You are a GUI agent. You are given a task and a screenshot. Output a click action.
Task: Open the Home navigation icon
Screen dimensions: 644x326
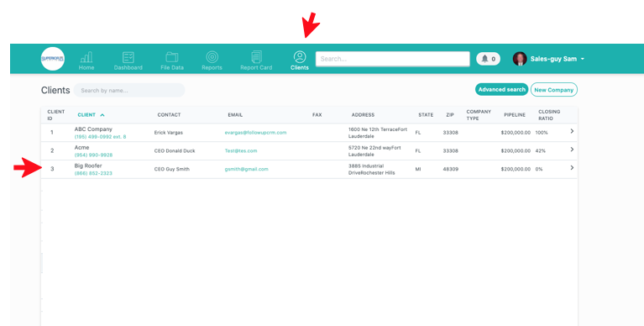(x=86, y=60)
